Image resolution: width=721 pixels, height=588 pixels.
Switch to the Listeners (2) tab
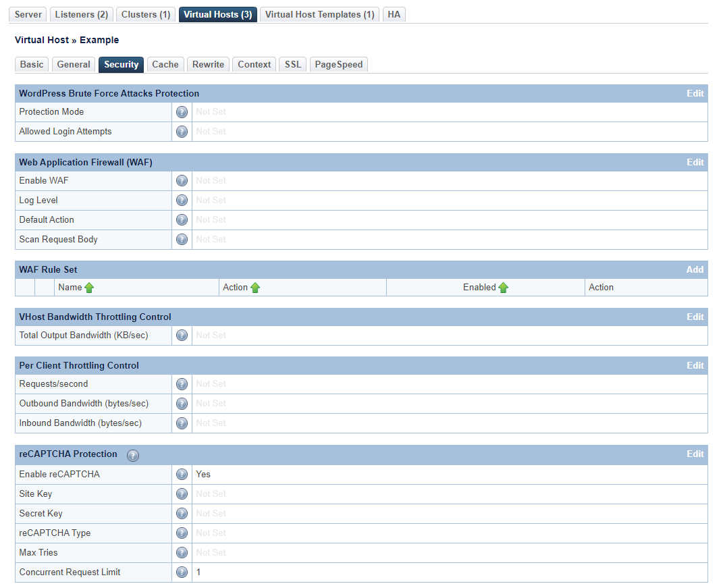point(82,14)
